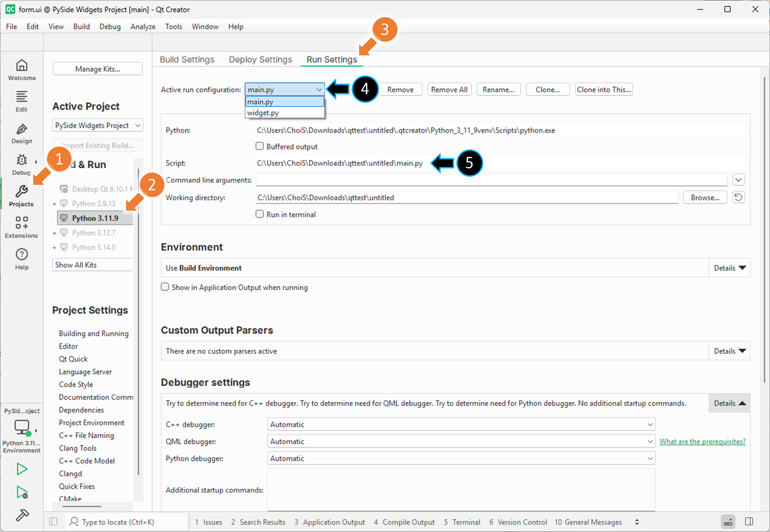Enable Buffered output checkbox
The height and width of the screenshot is (532, 770).
click(260, 146)
